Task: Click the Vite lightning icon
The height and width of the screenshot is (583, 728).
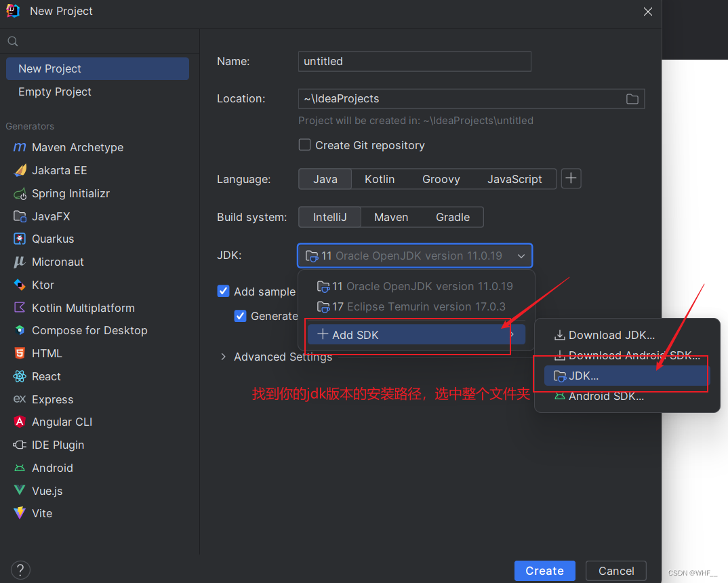Action: coord(20,513)
